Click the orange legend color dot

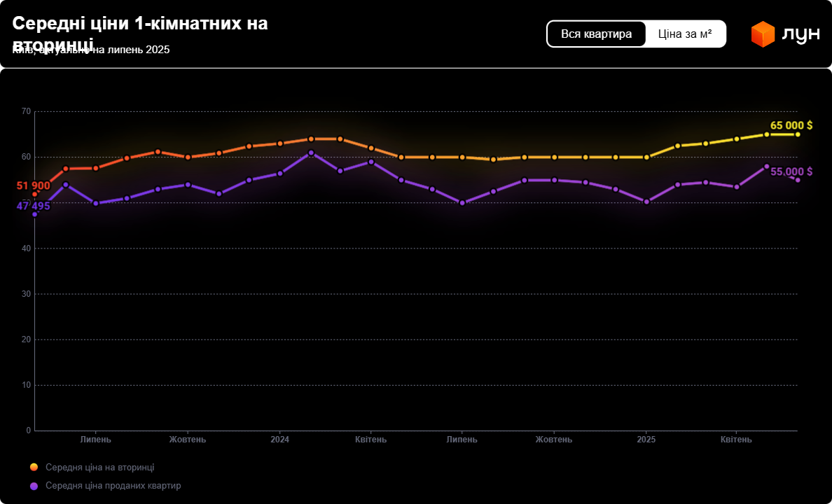[34, 467]
